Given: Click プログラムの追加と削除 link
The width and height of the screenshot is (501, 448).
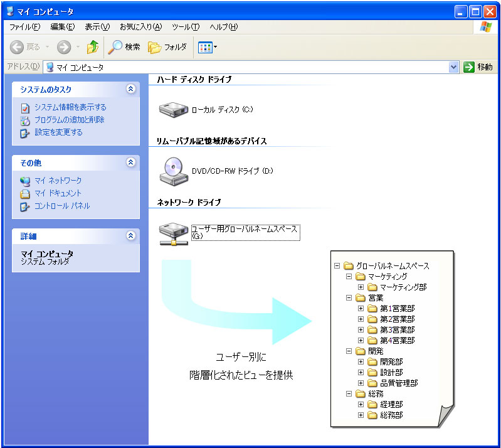Looking at the screenshot, I should click(x=70, y=120).
